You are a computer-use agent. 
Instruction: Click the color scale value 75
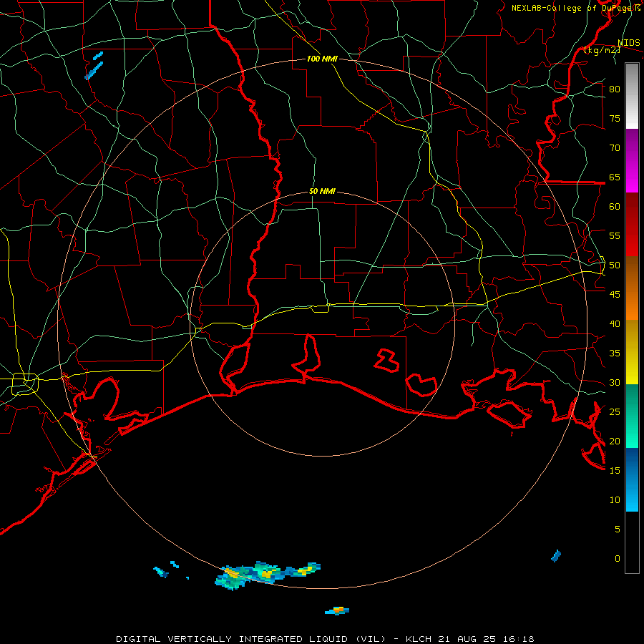click(615, 118)
